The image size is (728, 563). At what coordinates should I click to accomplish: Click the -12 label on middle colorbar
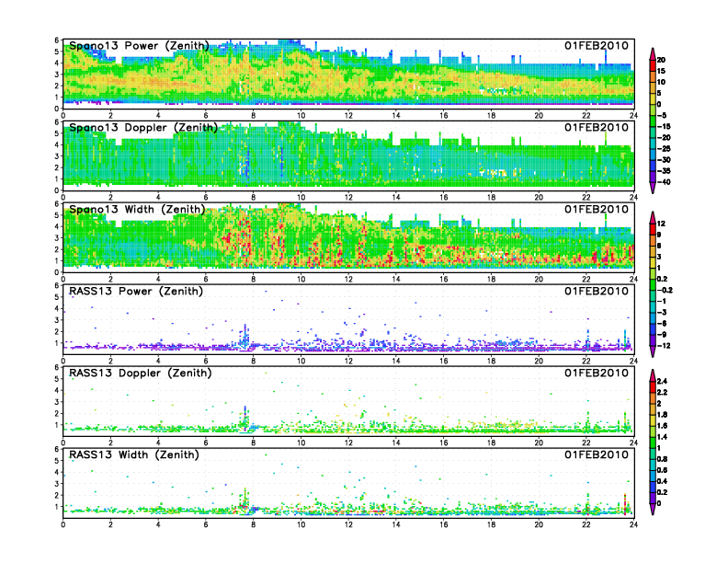pos(664,346)
